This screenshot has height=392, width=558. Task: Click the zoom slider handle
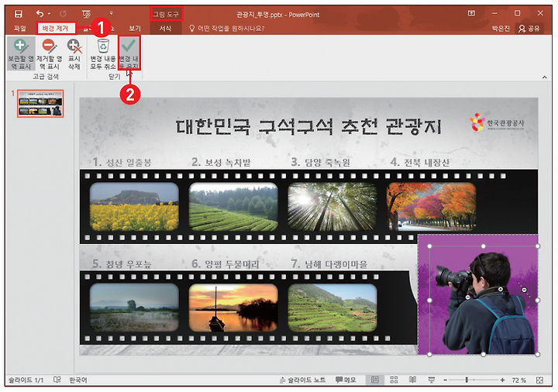pos(467,380)
